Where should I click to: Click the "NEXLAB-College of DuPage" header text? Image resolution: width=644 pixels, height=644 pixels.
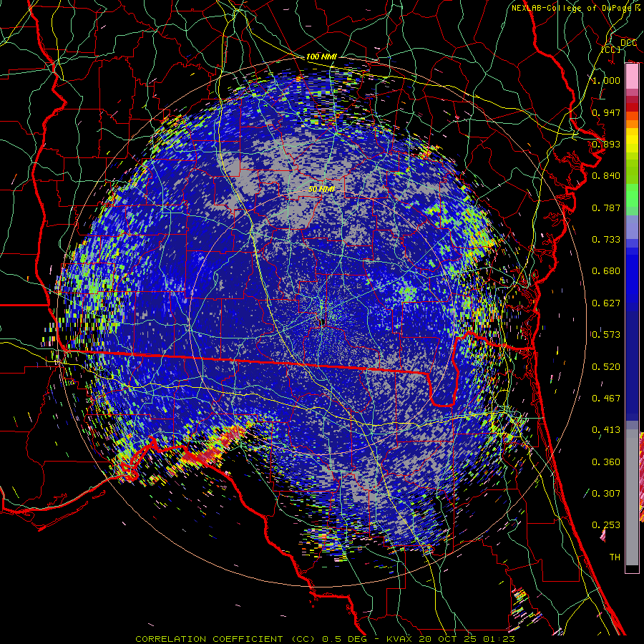[571, 8]
